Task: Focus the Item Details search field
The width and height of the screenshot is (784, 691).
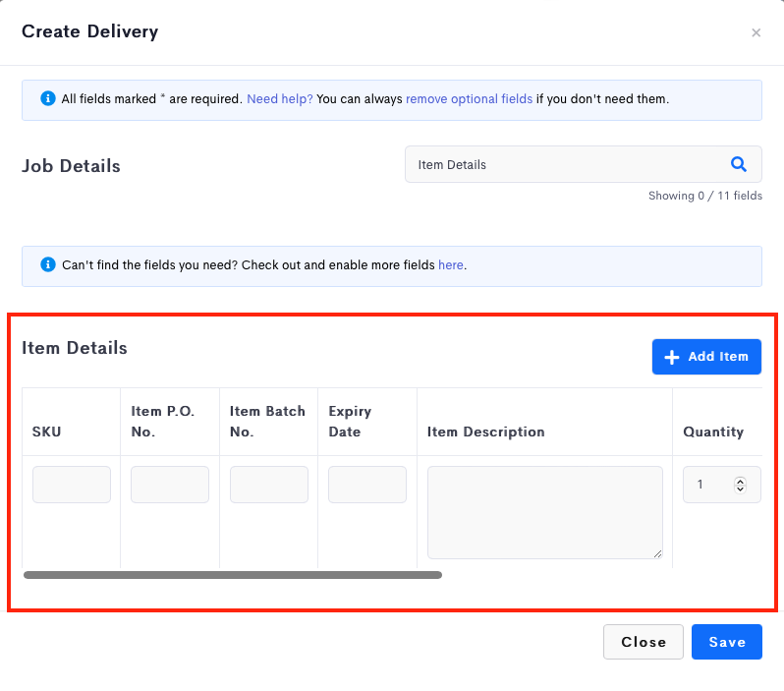Action: point(583,164)
